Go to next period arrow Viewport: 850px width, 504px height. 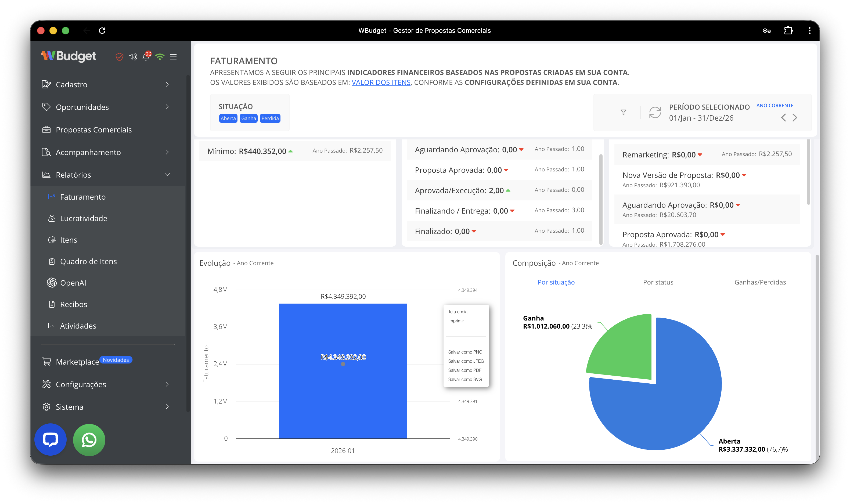pos(795,117)
